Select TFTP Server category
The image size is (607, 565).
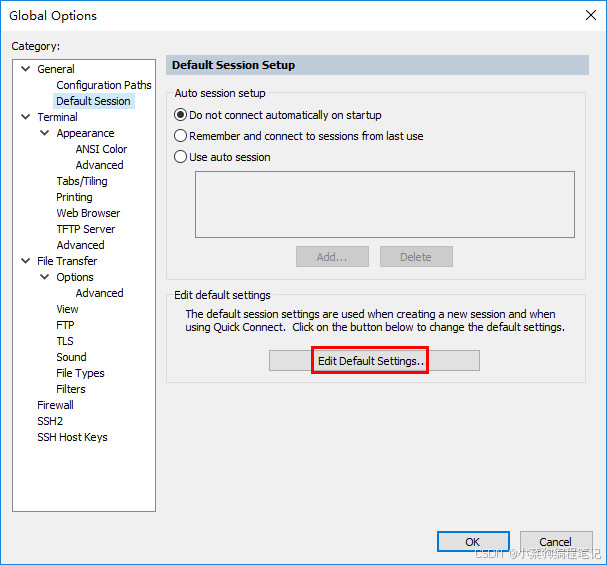86,229
